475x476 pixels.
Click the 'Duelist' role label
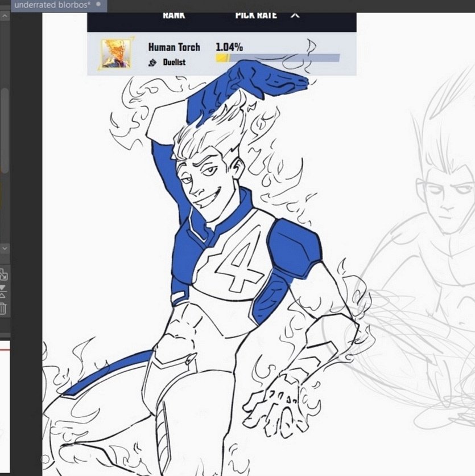[174, 62]
